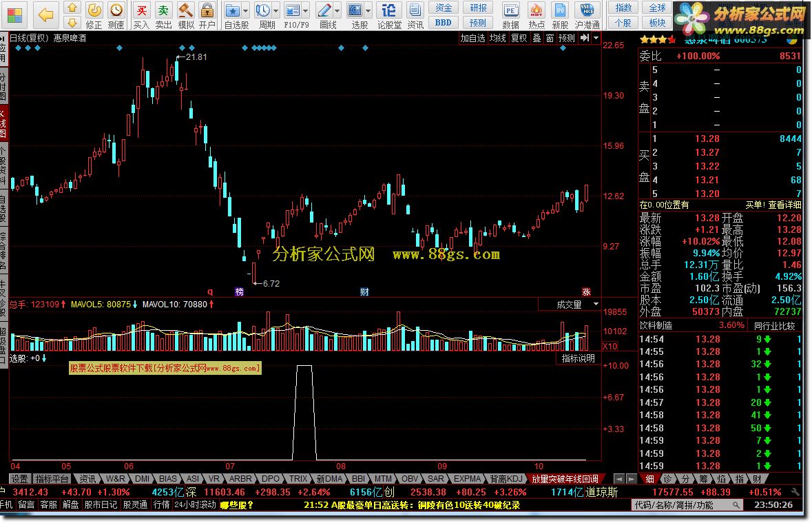Click the 财 marker on the chart timeline
Image resolution: width=812 pixels, height=523 pixels.
[364, 292]
